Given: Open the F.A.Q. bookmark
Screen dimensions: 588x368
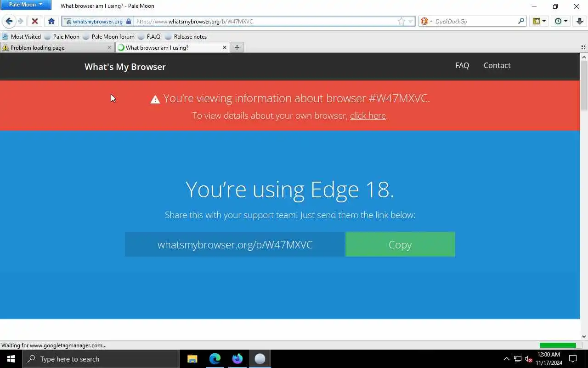Looking at the screenshot, I should [150, 36].
